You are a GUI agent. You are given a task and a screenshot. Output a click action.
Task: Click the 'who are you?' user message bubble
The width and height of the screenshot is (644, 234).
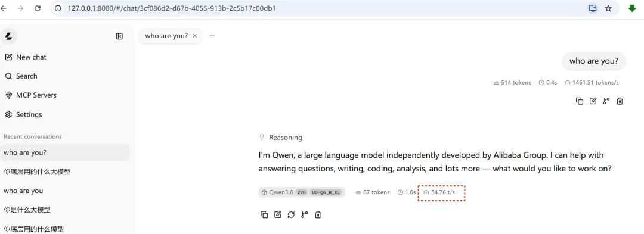pos(593,61)
